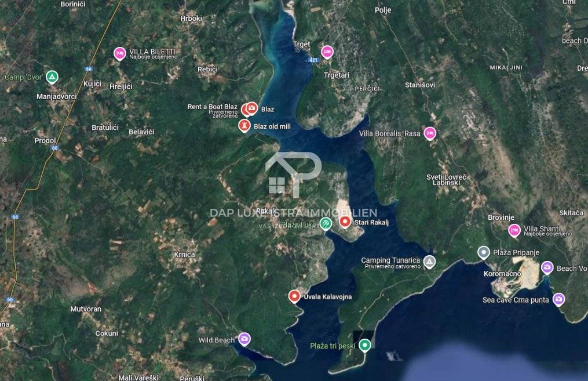Select the Uvala Kalavojna red pin

(x=294, y=296)
